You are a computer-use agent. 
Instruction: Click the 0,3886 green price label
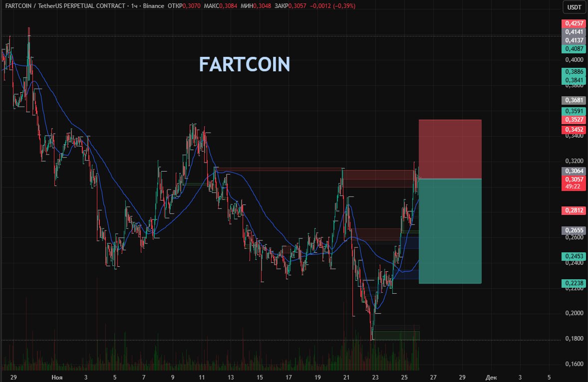(574, 72)
